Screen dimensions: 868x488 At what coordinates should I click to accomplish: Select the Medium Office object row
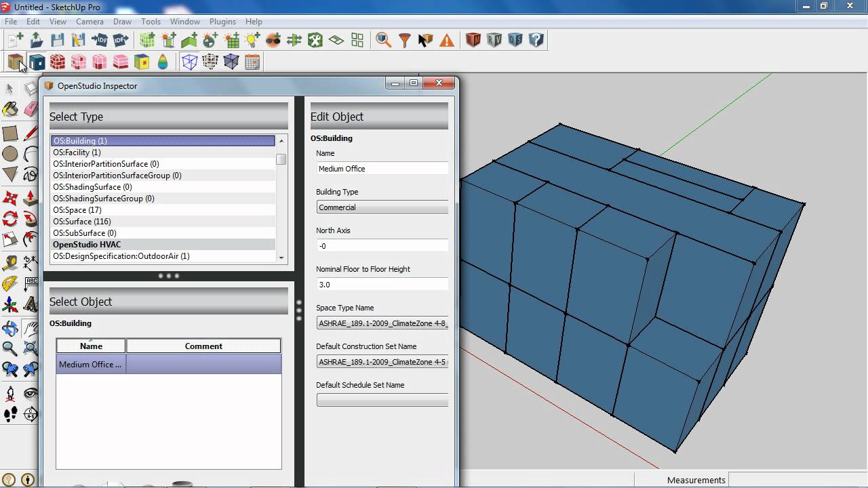tap(169, 365)
